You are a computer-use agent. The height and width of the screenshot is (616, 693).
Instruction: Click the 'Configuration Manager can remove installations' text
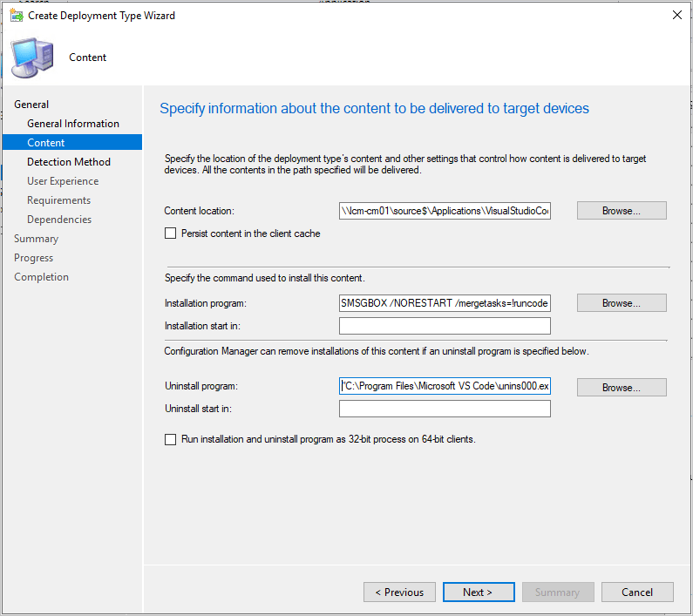pyautogui.click(x=377, y=351)
